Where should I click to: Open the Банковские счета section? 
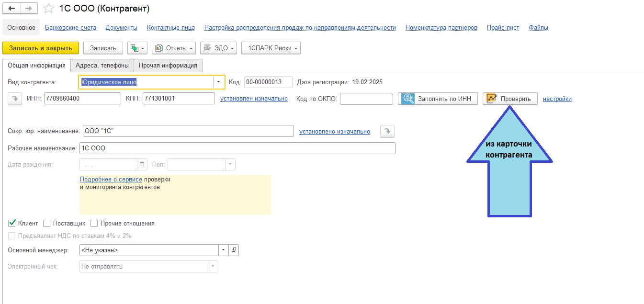(x=70, y=27)
